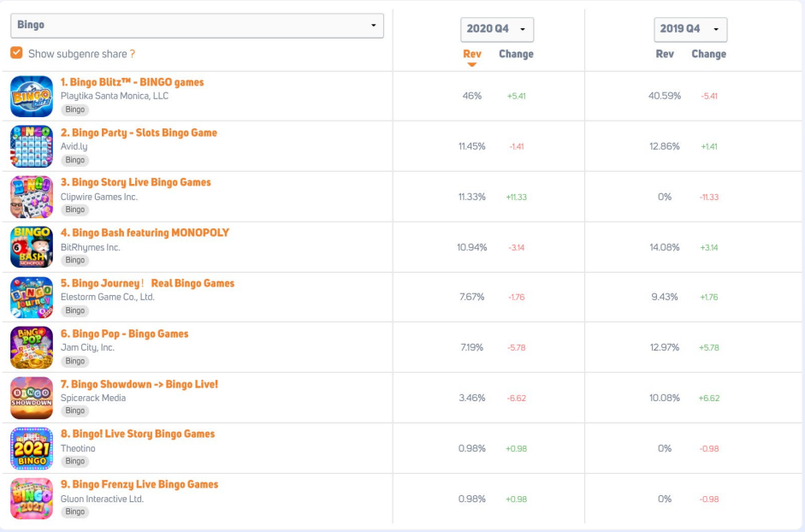Click the Bingo Journey app icon
The height and width of the screenshot is (532, 805).
[32, 298]
